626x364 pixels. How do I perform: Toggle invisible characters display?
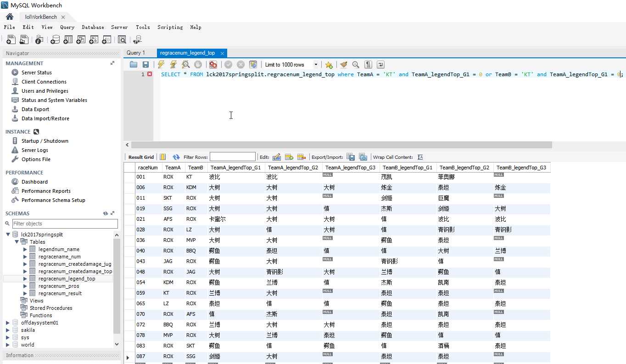click(x=368, y=65)
